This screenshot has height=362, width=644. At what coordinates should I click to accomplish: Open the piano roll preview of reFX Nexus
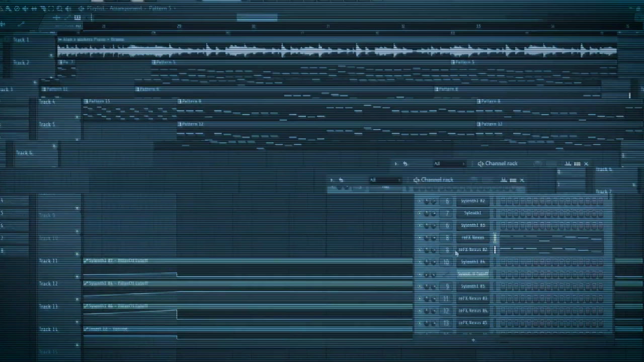coord(551,238)
